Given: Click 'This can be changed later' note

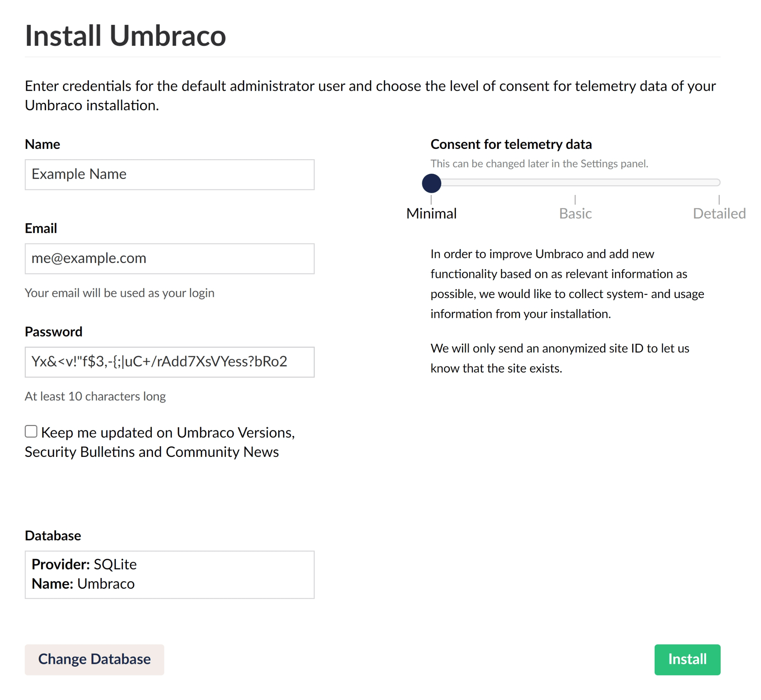Looking at the screenshot, I should [x=539, y=164].
